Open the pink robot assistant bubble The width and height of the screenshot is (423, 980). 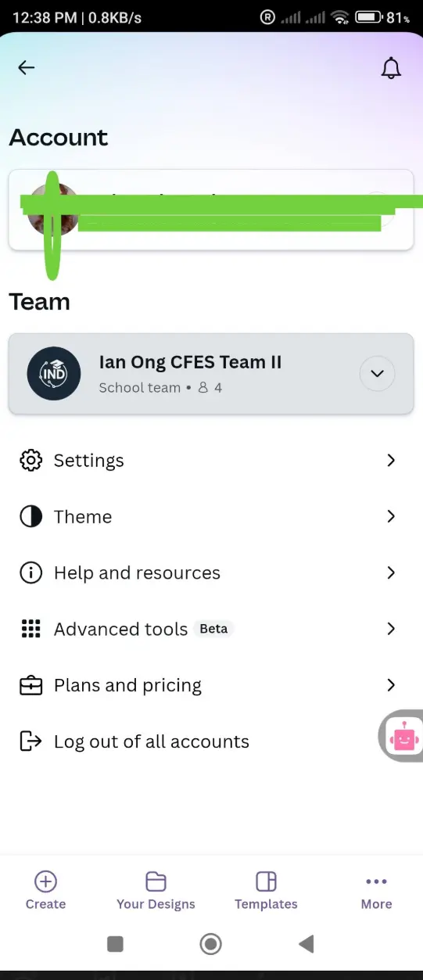click(x=402, y=737)
